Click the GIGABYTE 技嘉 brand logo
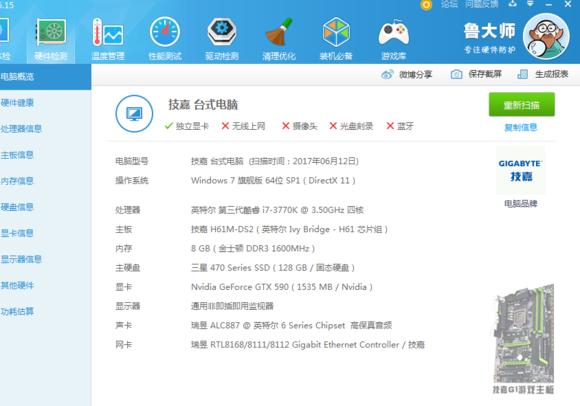Viewport: 580px width, 406px height. pos(520,170)
